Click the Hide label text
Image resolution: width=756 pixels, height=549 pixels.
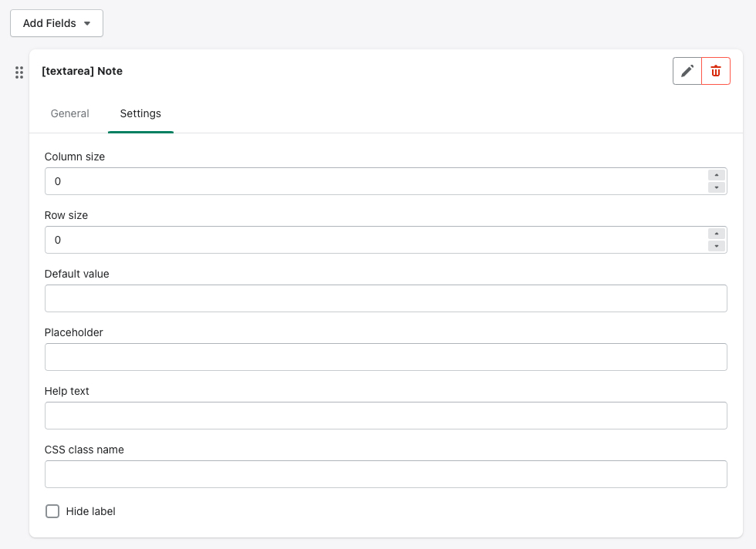click(x=91, y=511)
